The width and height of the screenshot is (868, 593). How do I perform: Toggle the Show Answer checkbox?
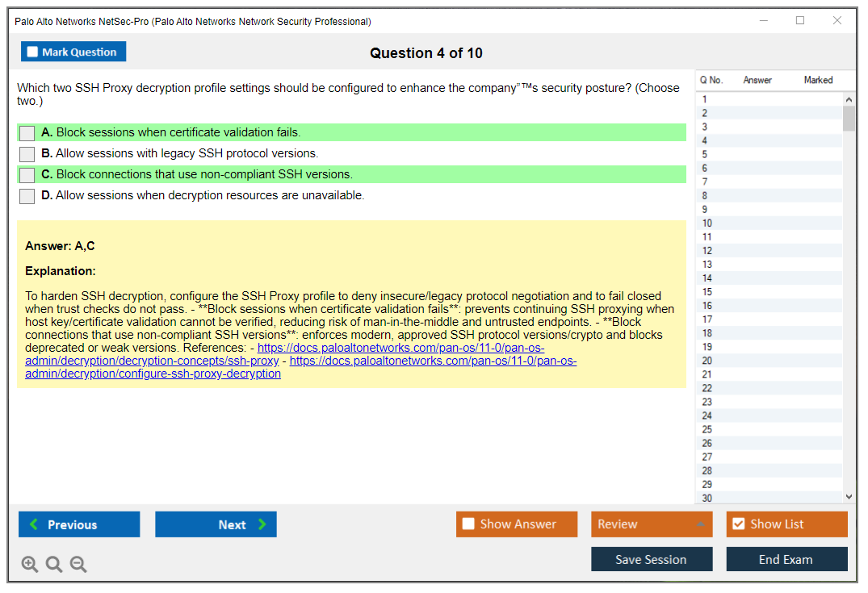[468, 524]
